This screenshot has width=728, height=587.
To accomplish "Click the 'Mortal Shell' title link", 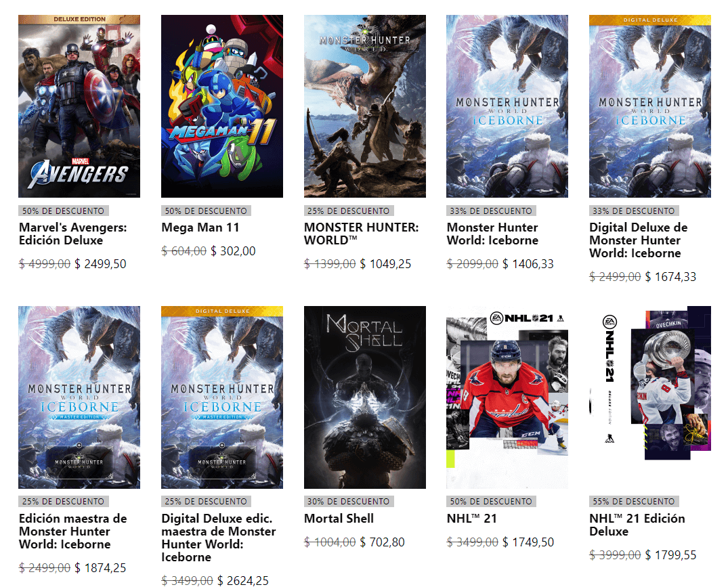I will pos(339,519).
